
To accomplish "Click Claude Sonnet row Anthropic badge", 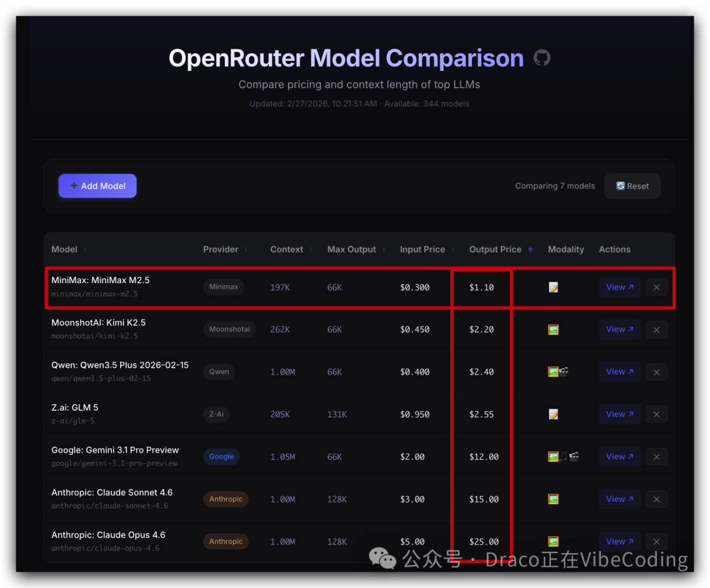I will (226, 499).
